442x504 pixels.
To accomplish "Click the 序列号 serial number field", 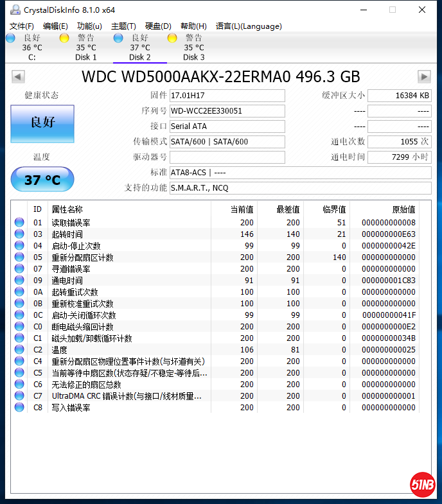I will point(227,111).
